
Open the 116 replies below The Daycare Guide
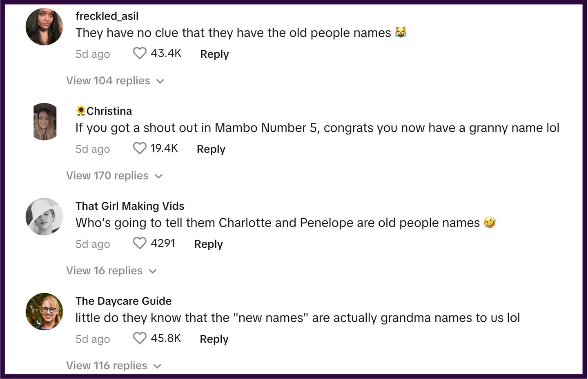107,365
